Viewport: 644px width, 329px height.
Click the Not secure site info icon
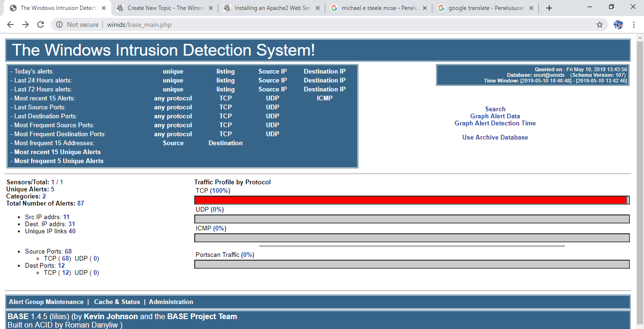point(59,25)
